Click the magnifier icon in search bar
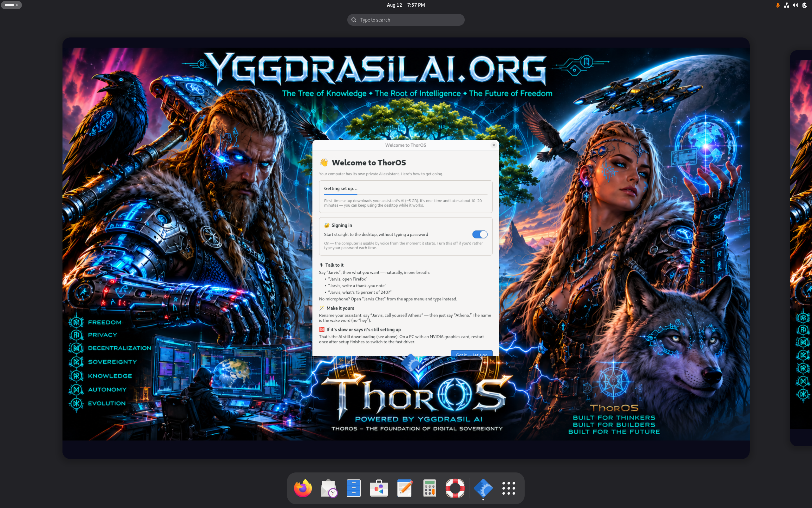Viewport: 812px width, 508px height. [354, 20]
